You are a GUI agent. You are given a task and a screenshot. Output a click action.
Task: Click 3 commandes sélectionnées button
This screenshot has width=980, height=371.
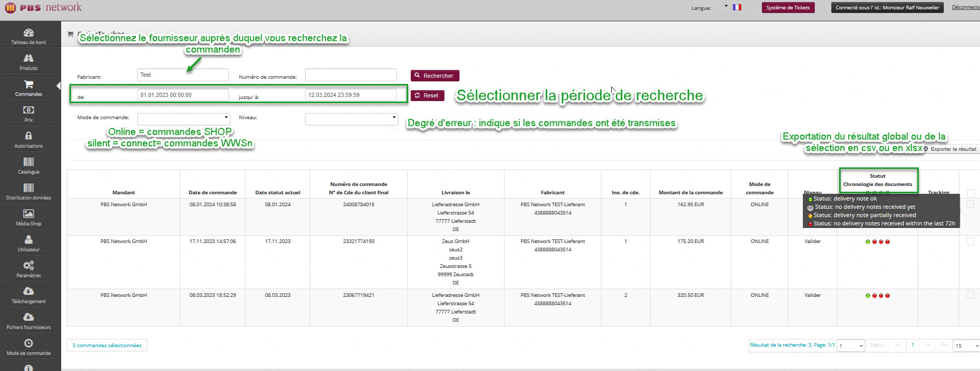coord(107,345)
